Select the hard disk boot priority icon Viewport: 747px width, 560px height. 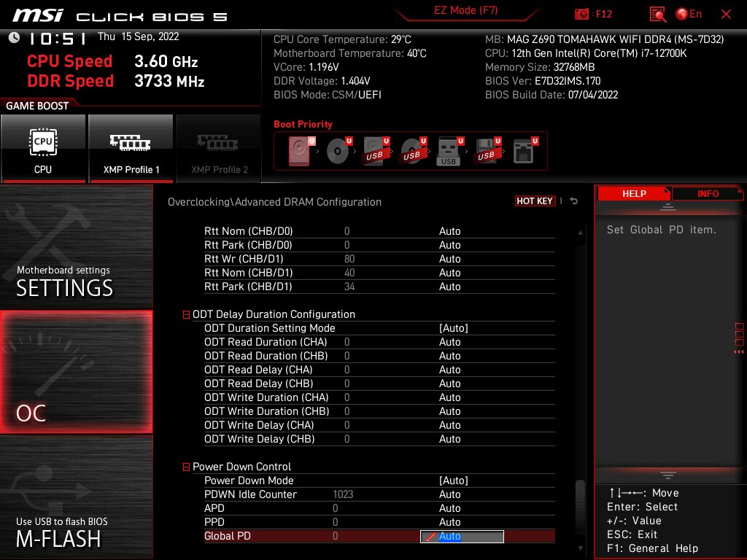coord(301,151)
